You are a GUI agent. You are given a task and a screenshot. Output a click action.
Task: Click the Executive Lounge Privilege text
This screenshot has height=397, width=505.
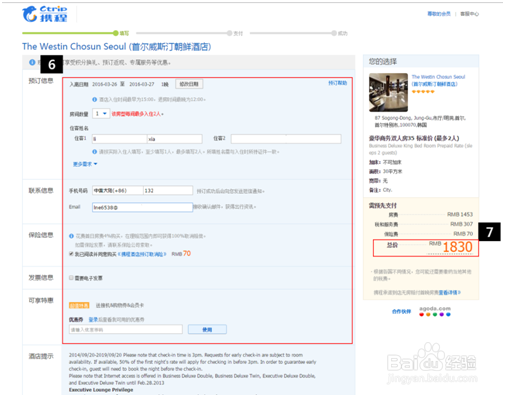click(101, 390)
